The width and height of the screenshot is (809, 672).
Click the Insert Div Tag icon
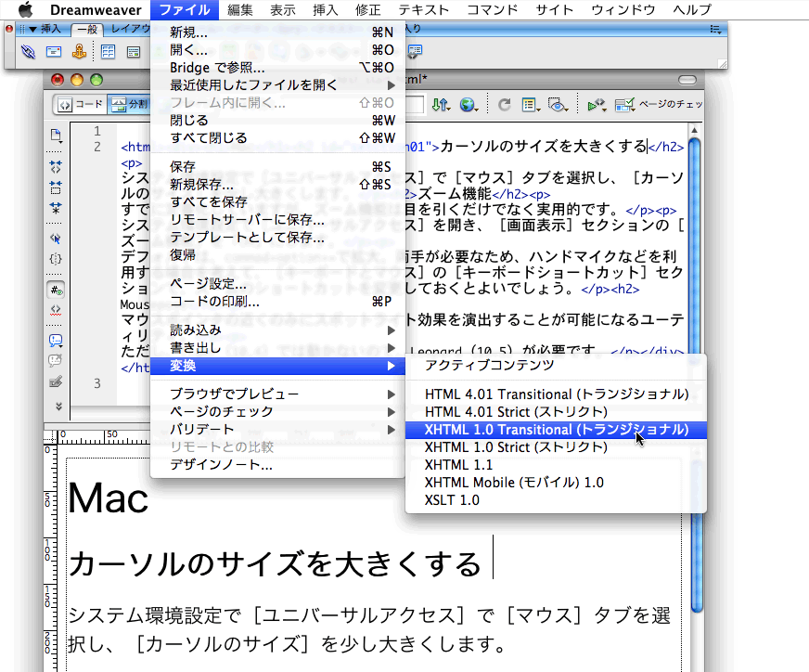pyautogui.click(x=134, y=52)
